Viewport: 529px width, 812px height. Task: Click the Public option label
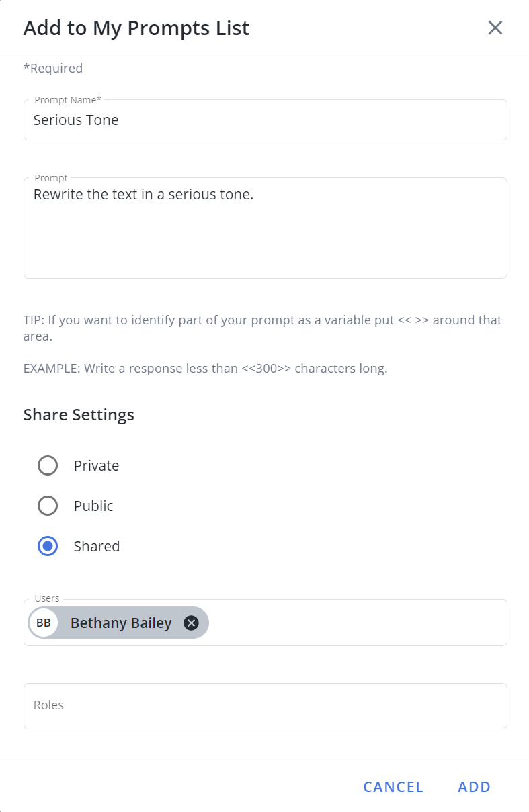coord(93,506)
